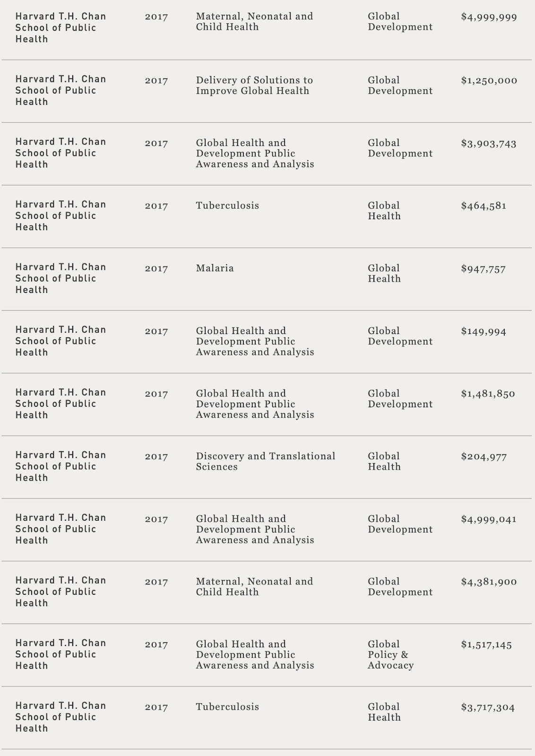Open the grant amount $4,999,041
This screenshot has width=535, height=756.
point(489,519)
